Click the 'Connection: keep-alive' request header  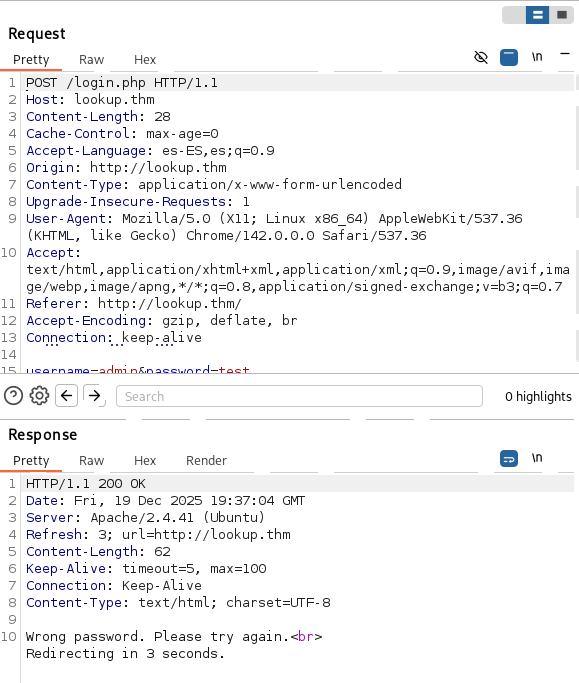coord(114,338)
